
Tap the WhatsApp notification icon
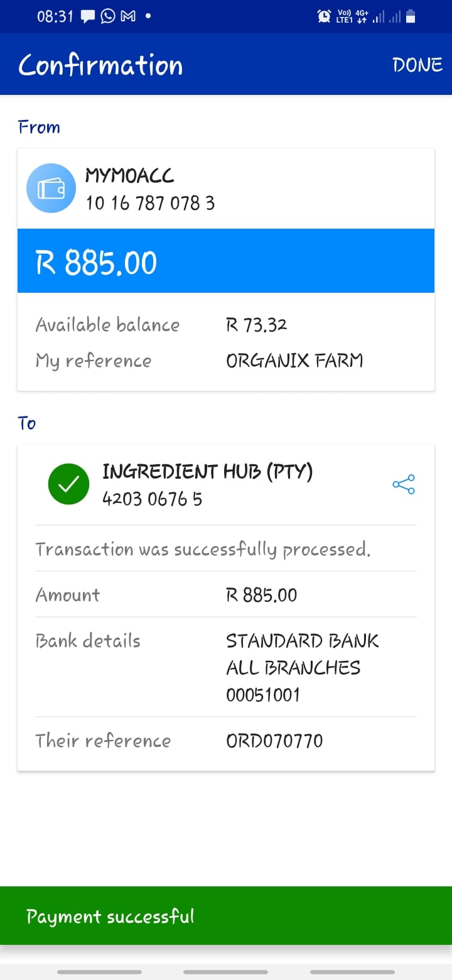click(108, 16)
